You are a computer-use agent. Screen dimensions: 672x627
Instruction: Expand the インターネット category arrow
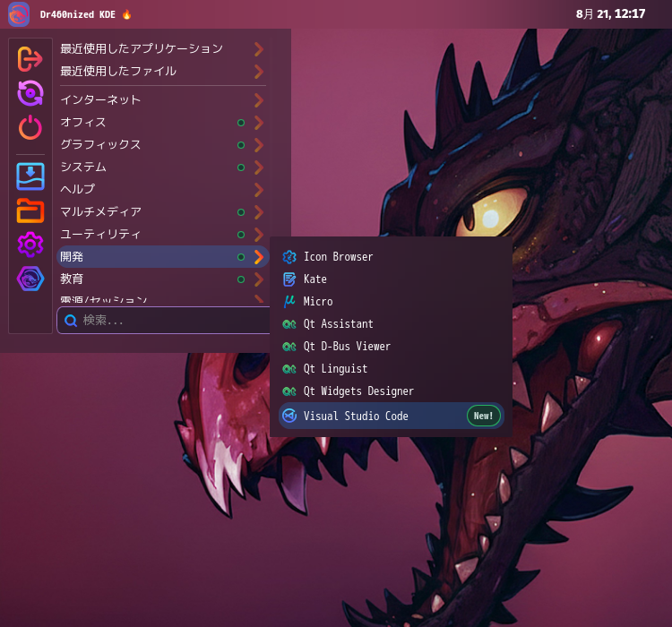point(258,100)
